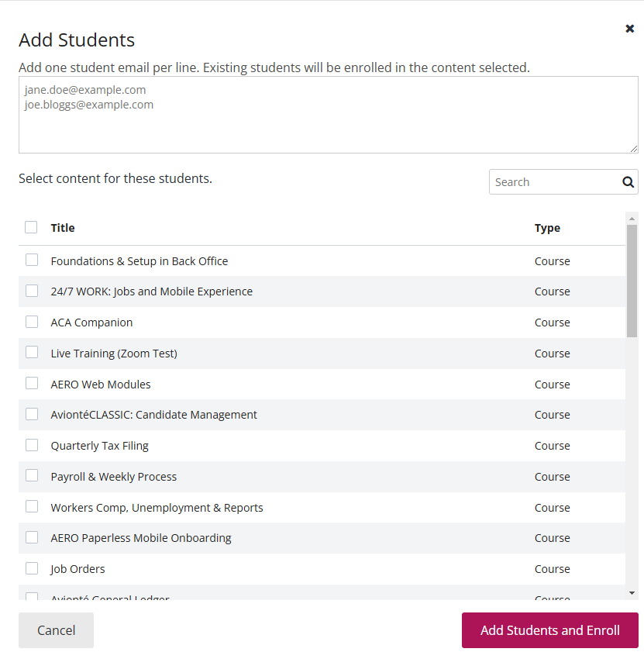Click the 'ACA Companion' title text
Image resolution: width=644 pixels, height=652 pixels.
91,323
